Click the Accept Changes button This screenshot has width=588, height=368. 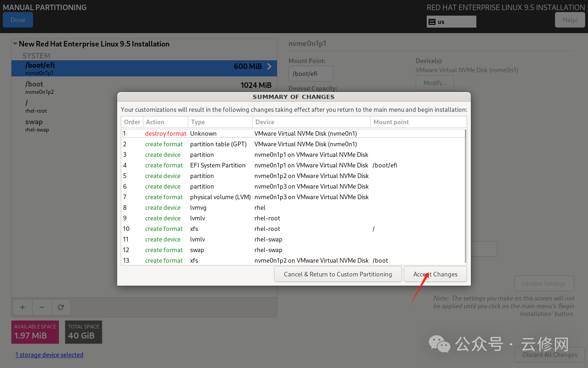click(435, 274)
